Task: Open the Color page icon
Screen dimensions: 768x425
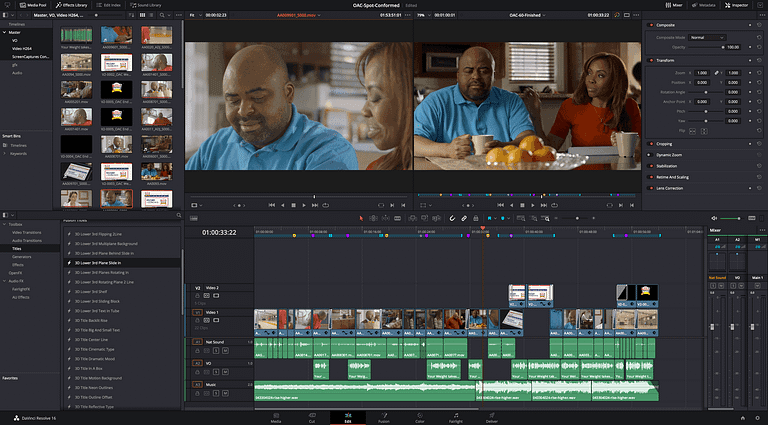Action: (420, 416)
